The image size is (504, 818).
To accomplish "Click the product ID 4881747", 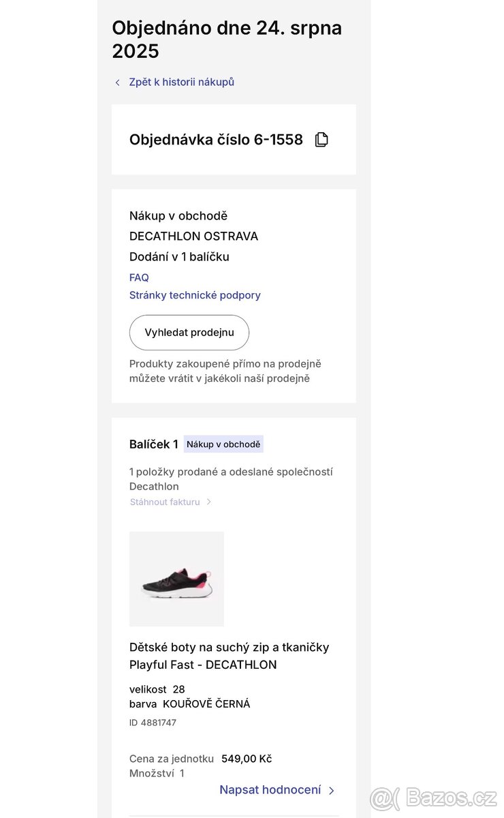I will click(153, 723).
